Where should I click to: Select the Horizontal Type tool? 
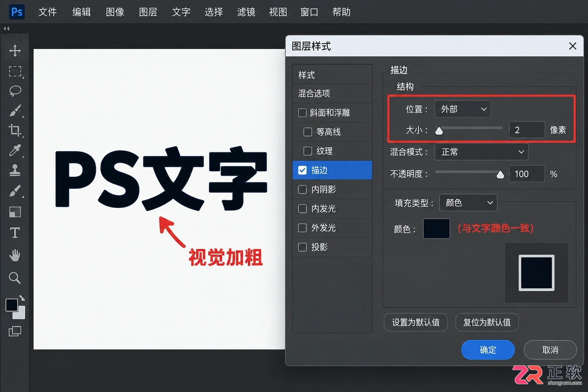coord(15,233)
